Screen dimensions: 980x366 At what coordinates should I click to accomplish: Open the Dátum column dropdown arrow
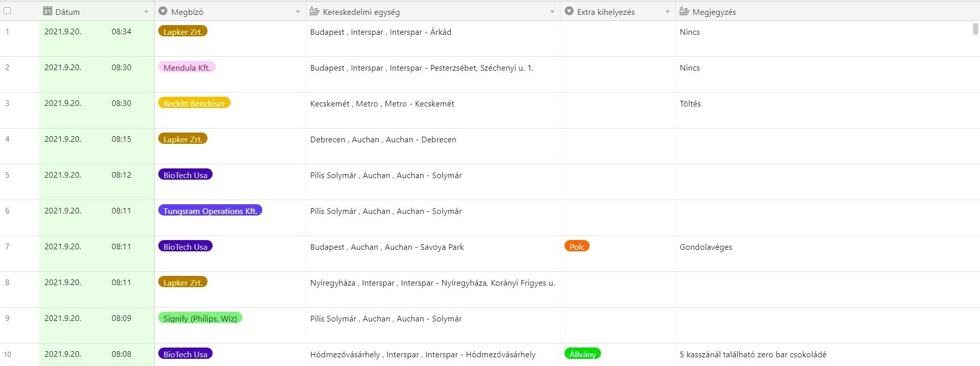[x=146, y=12]
